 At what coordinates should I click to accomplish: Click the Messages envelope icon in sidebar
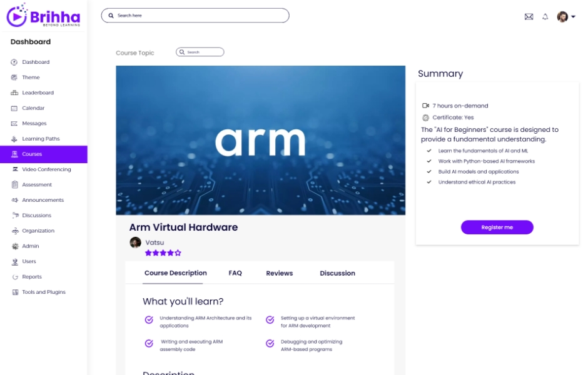[x=14, y=123]
